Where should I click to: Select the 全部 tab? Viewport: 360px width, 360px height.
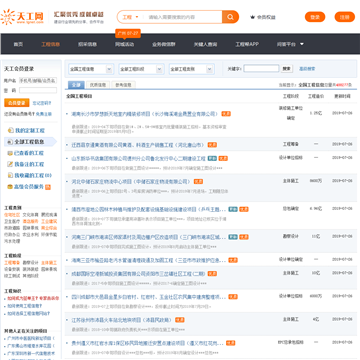point(76,85)
